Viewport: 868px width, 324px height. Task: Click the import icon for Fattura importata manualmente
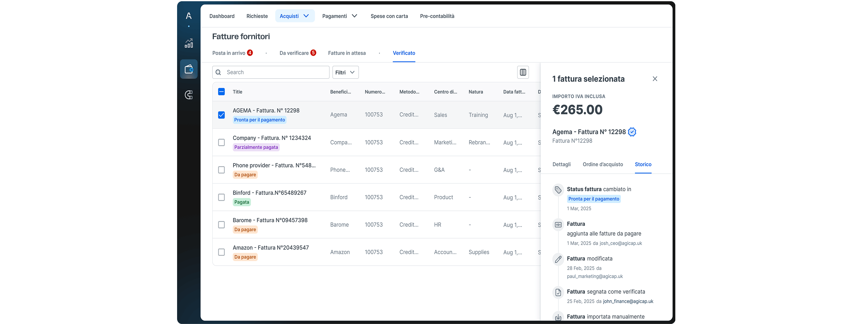pyautogui.click(x=558, y=317)
